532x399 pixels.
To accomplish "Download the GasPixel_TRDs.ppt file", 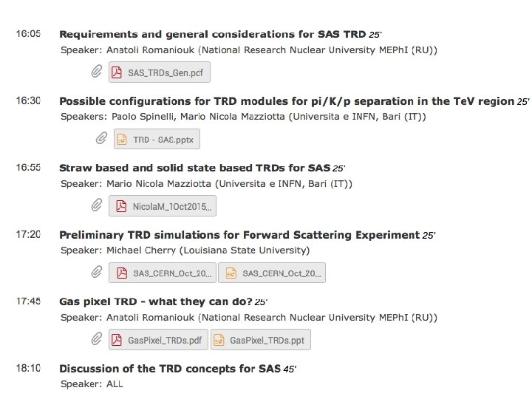I will click(261, 340).
